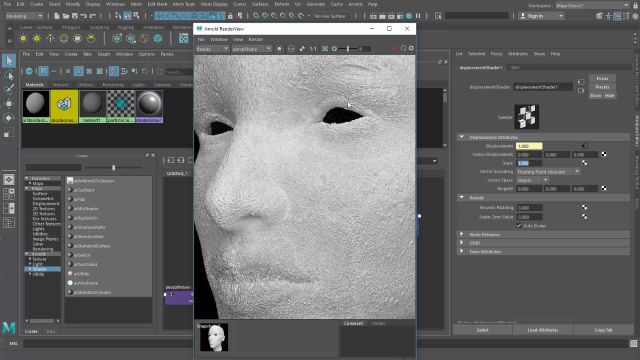The height and width of the screenshot is (360, 640).
Task: Toggle the Auto Bump checkbox
Action: pos(519,226)
